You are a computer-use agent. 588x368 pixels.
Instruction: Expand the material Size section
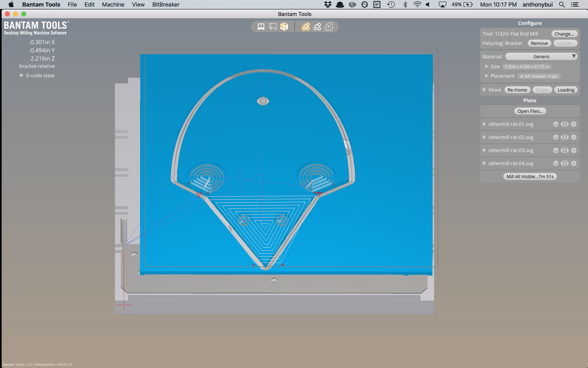coord(487,66)
